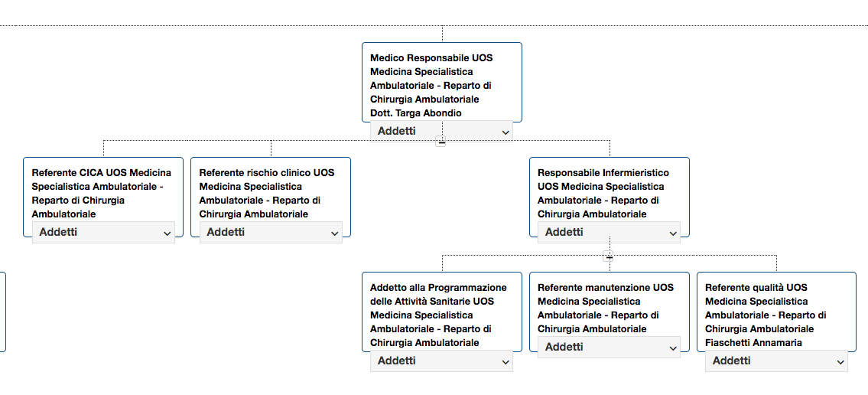Open Addetti dropdown for Referente CICA
The image size is (868, 395).
[x=103, y=233]
